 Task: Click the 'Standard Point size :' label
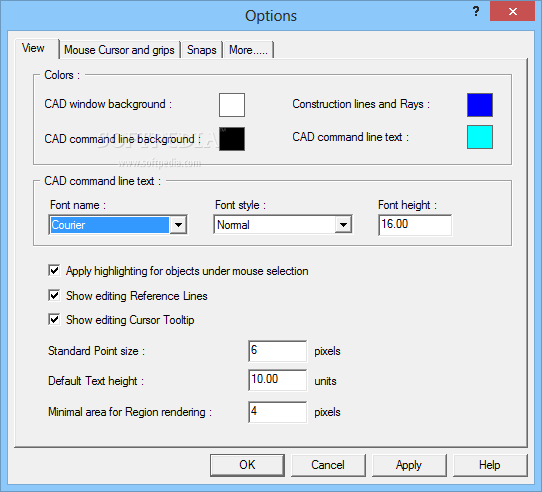coord(96,351)
